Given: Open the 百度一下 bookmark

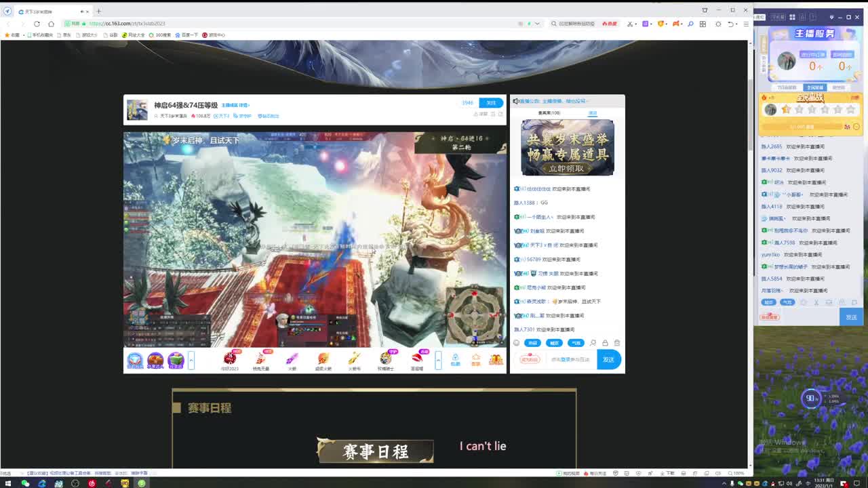Looking at the screenshot, I should [x=187, y=35].
